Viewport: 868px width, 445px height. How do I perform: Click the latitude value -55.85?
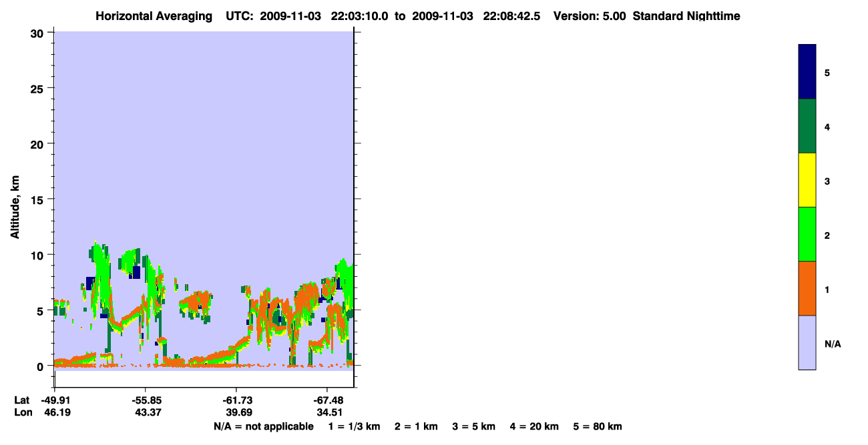tap(146, 400)
